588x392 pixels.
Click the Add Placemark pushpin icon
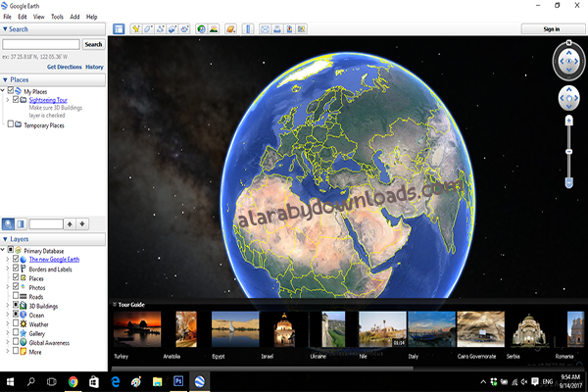[x=136, y=28]
